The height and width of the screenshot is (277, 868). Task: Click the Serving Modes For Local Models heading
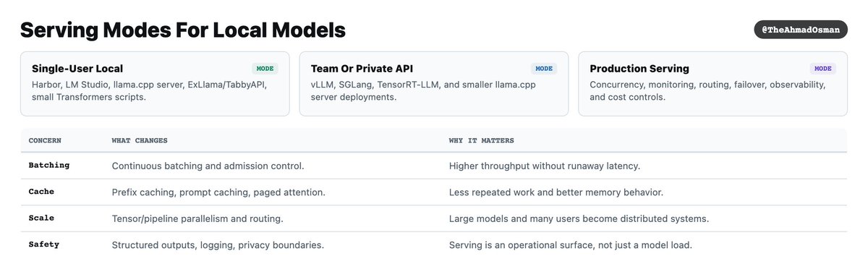[x=182, y=30]
